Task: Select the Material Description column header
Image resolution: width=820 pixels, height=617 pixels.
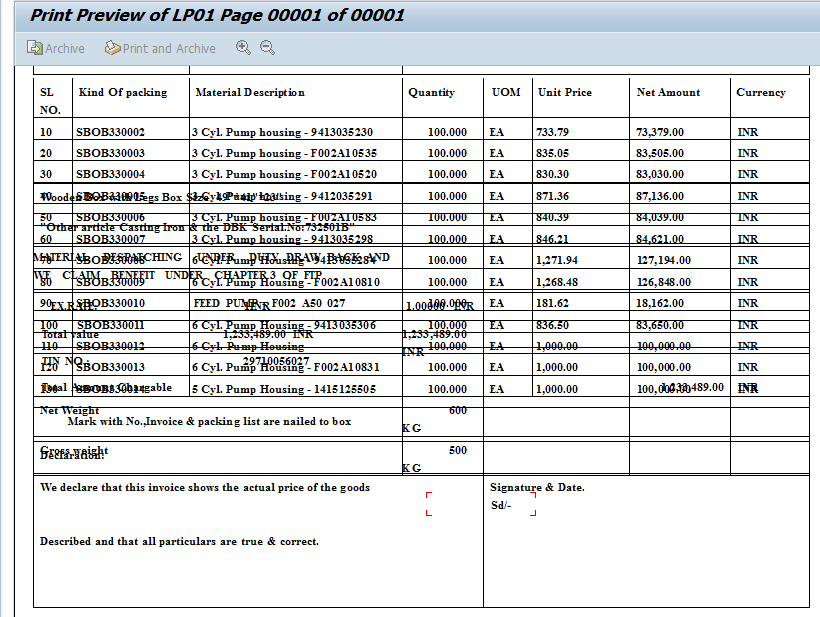Action: click(250, 93)
